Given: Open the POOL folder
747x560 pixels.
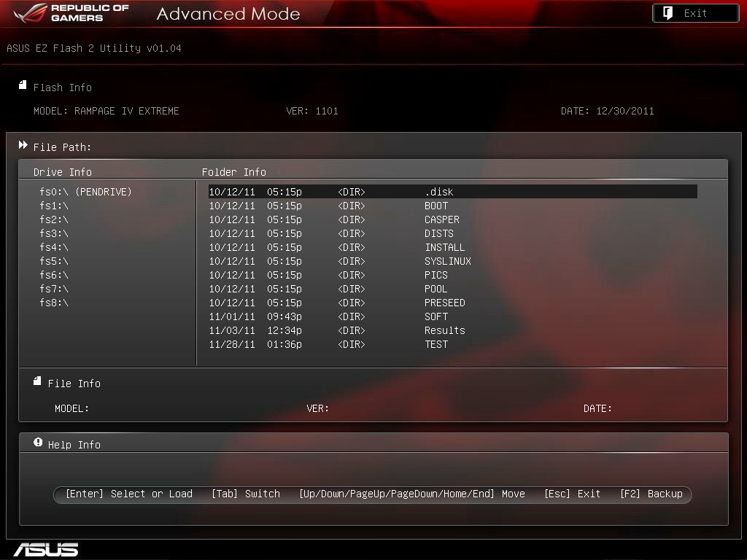Looking at the screenshot, I should (436, 289).
